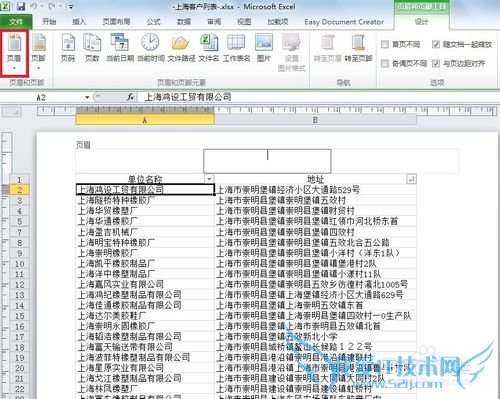The image size is (500, 399).
Task: Toggle 与页边距对齐 align with margins checkbox
Action: pyautogui.click(x=436, y=63)
